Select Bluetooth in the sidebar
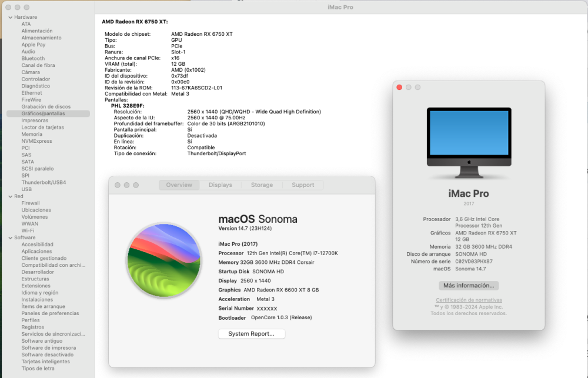The image size is (588, 378). [33, 59]
